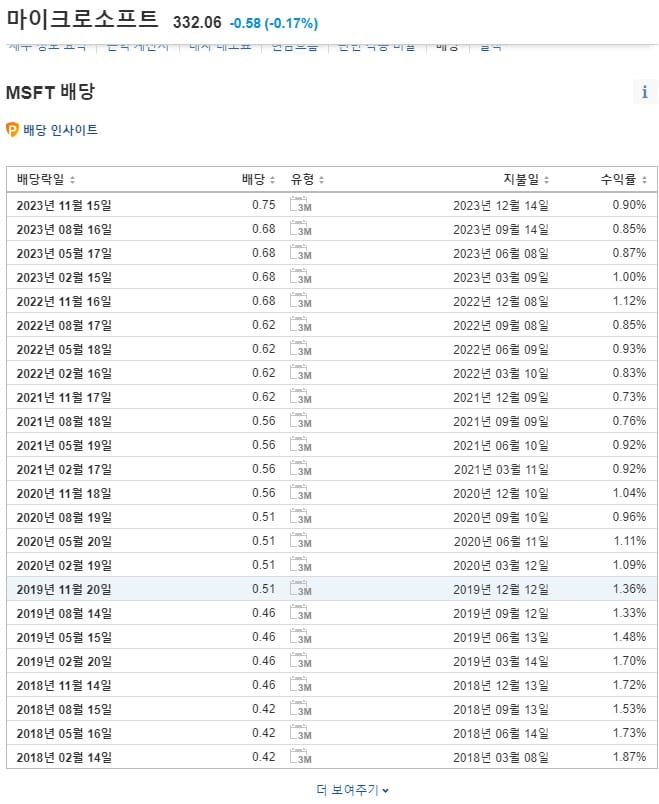659x804 pixels.
Task: Click the 1.87% yield value
Action: 629,757
